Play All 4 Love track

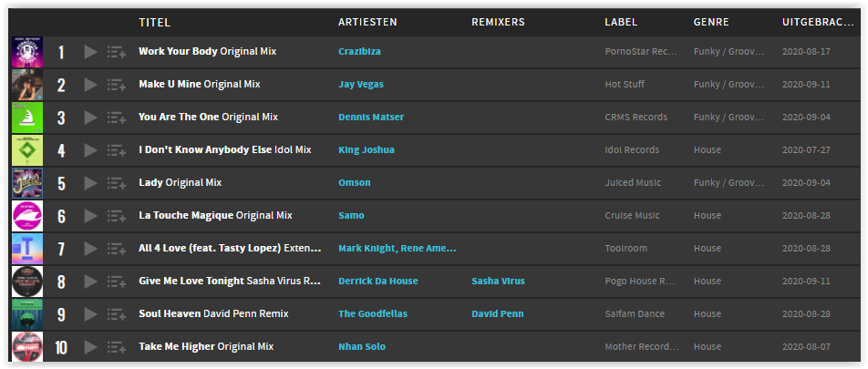click(91, 249)
